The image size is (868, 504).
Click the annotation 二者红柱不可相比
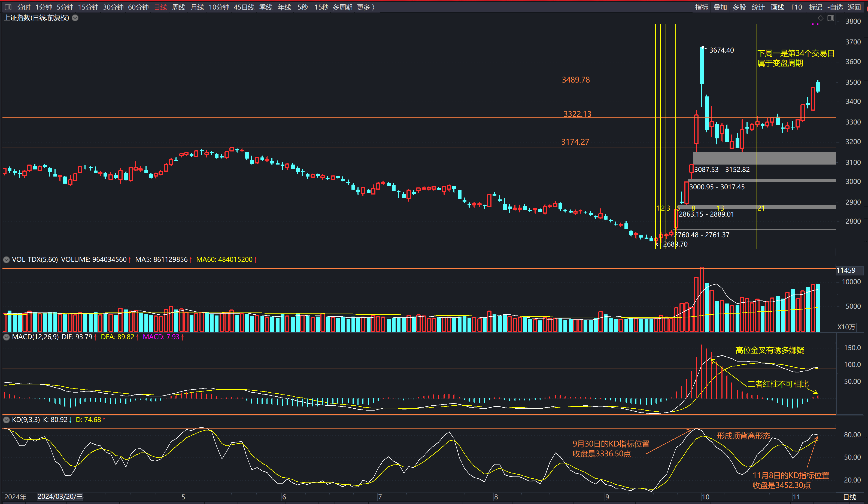click(778, 384)
